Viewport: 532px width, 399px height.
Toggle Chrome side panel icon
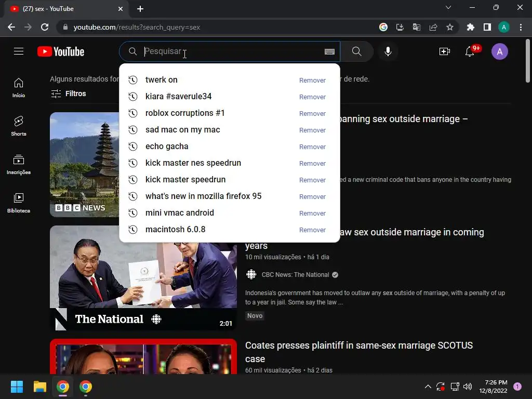tap(487, 27)
